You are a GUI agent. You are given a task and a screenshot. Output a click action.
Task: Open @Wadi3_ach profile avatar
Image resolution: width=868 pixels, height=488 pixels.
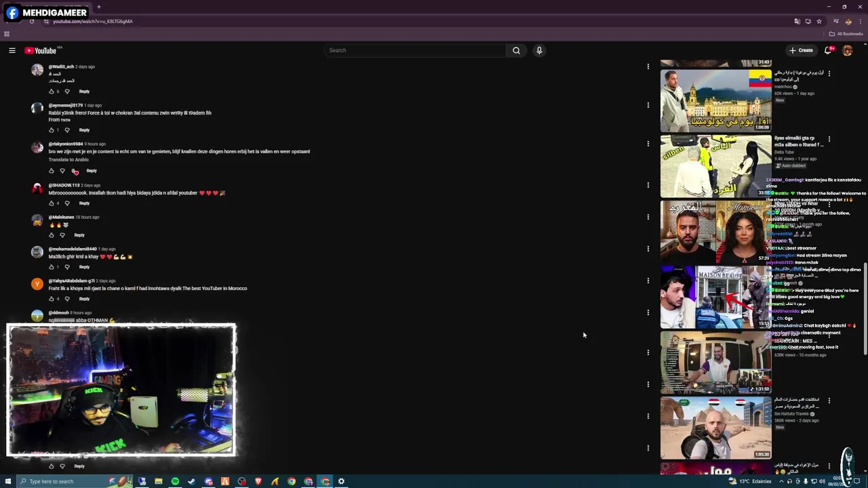pos(37,70)
